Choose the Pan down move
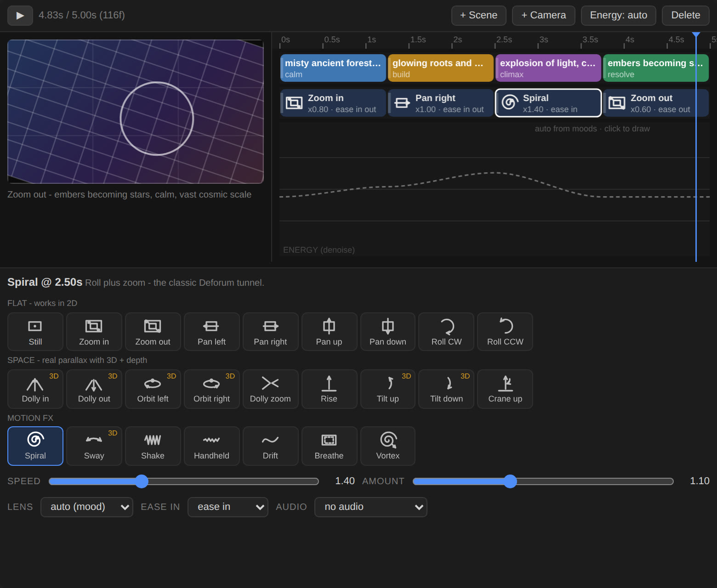This screenshot has height=588, width=717. coord(388,332)
